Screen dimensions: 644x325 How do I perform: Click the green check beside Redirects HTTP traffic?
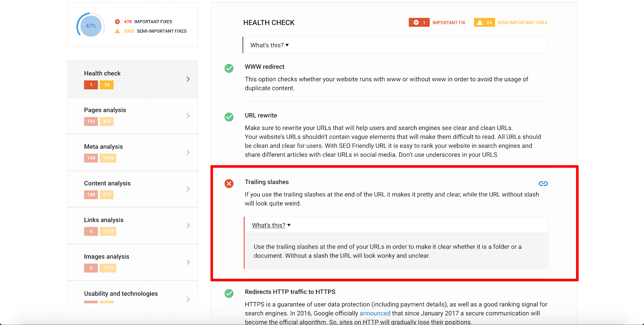[x=229, y=294]
